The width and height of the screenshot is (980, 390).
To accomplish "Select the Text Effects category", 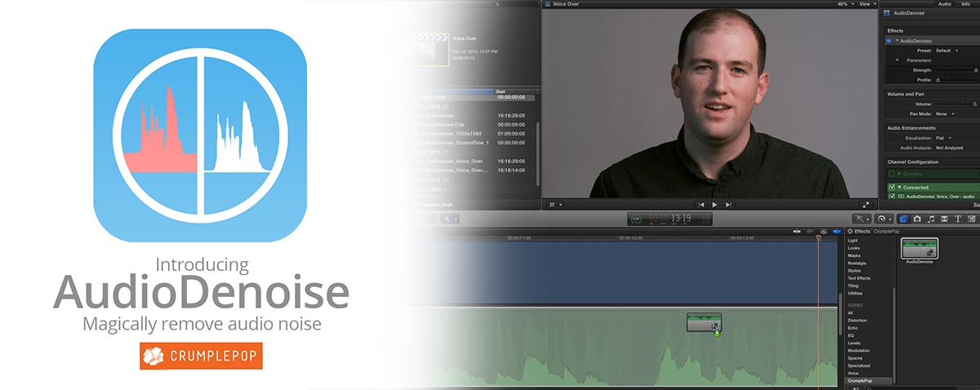I will (x=858, y=278).
